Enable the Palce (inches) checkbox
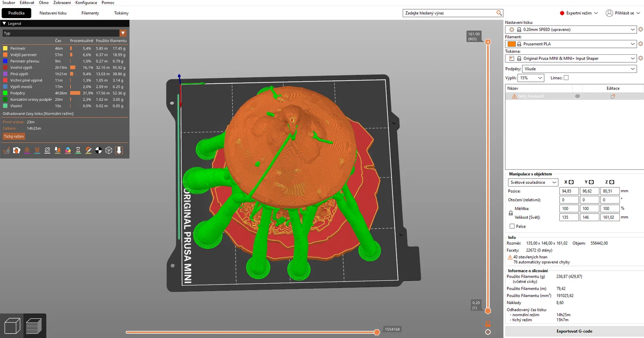The height and width of the screenshot is (338, 644). point(512,226)
